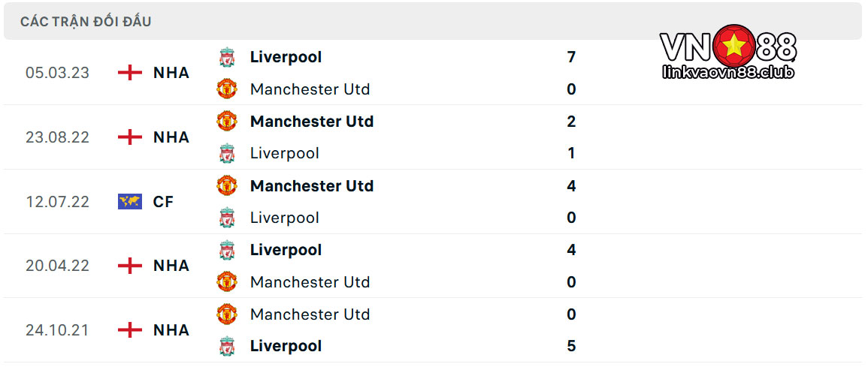Click the NHA label for 20.04.22
The image size is (868, 367).
pyautogui.click(x=171, y=266)
